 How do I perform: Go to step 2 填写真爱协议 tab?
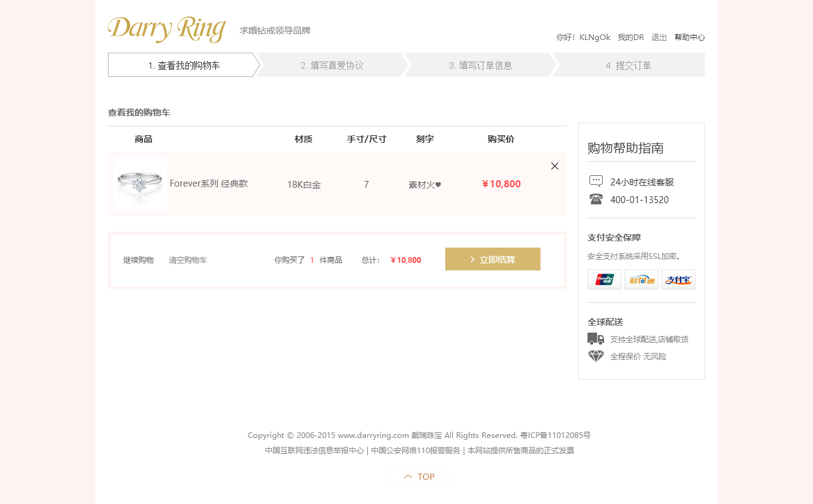pyautogui.click(x=332, y=65)
